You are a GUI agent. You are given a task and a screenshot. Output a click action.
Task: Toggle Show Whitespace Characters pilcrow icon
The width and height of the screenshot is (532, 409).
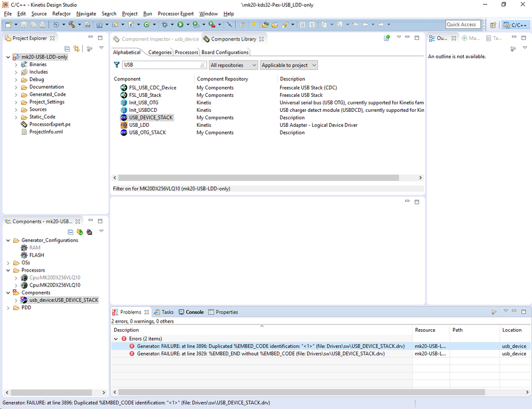click(x=312, y=24)
